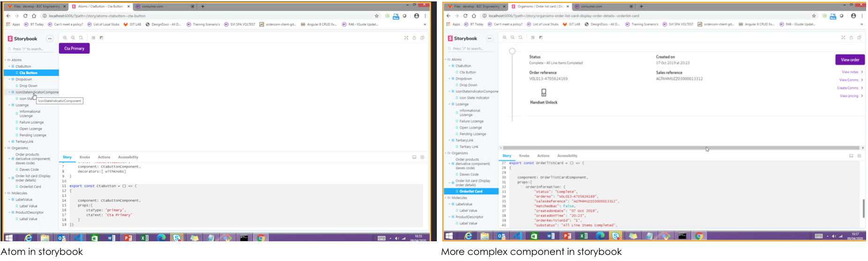Bookmark star icon in left browser window

click(x=377, y=15)
